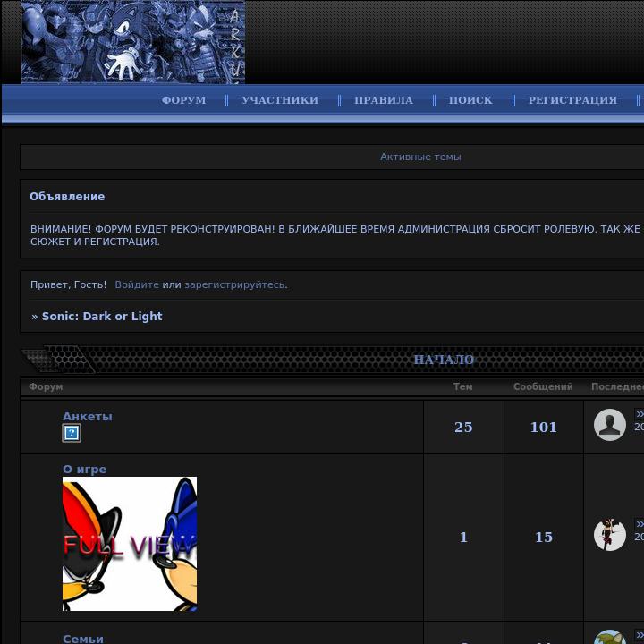Click the Войдите login link

[x=137, y=284]
